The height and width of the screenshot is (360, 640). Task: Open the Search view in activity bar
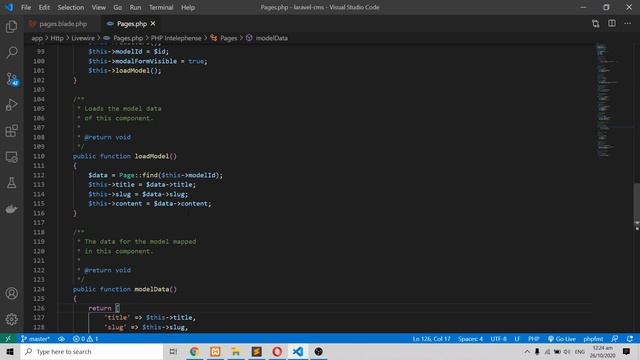[x=11, y=52]
